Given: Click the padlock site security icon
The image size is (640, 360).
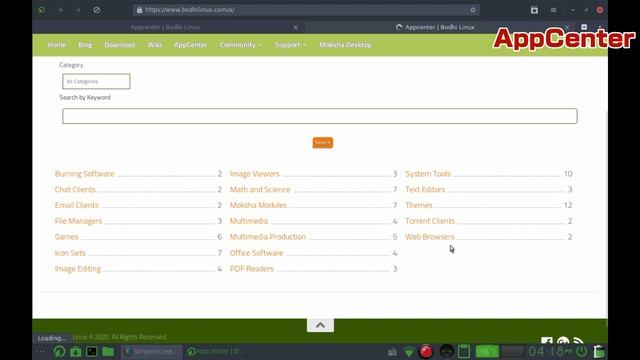Looking at the screenshot, I should [139, 10].
